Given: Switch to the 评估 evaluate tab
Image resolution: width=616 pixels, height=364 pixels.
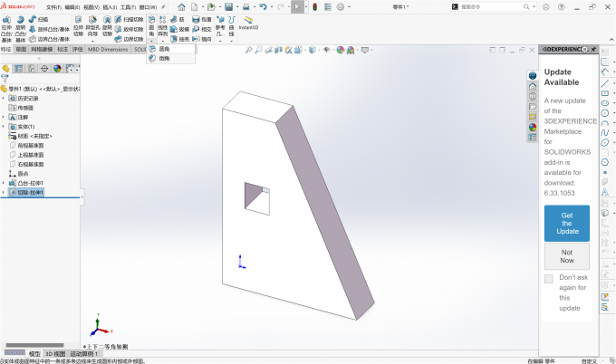Looking at the screenshot, I should 78,49.
